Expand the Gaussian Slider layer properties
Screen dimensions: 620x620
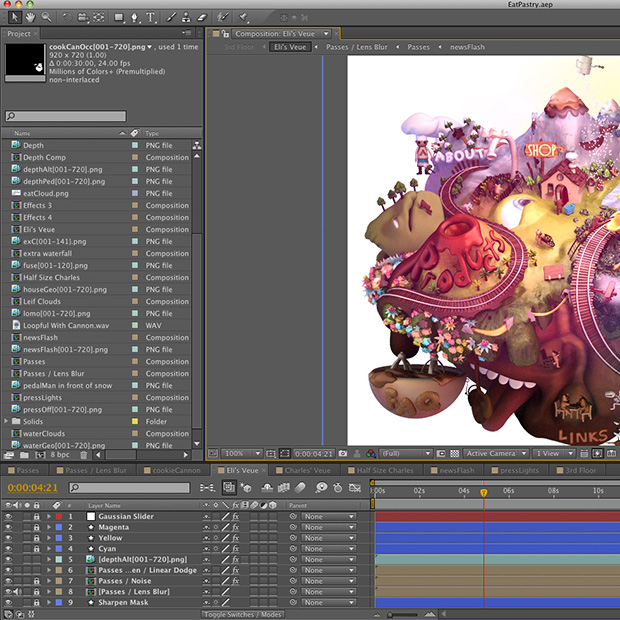click(49, 516)
